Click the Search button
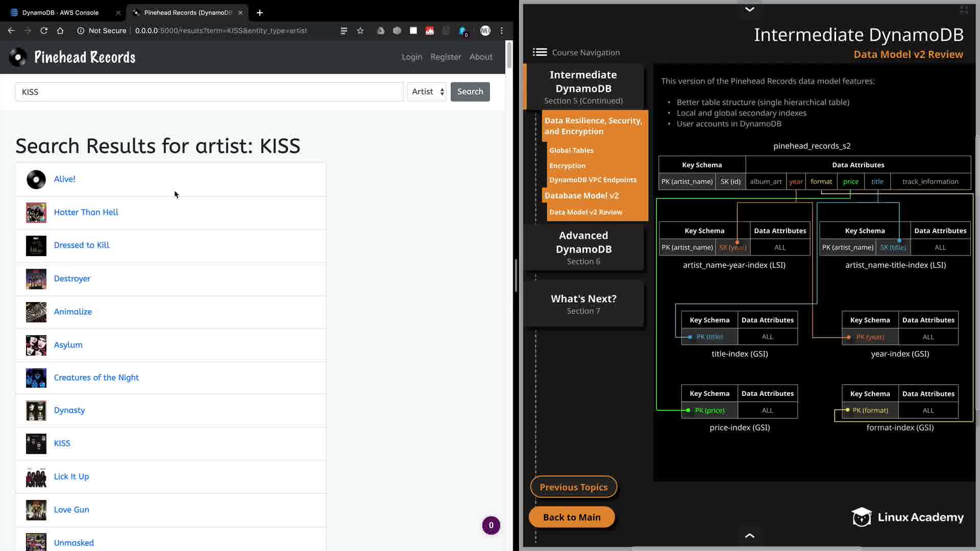Screen dimensions: 980x551 click(470, 92)
